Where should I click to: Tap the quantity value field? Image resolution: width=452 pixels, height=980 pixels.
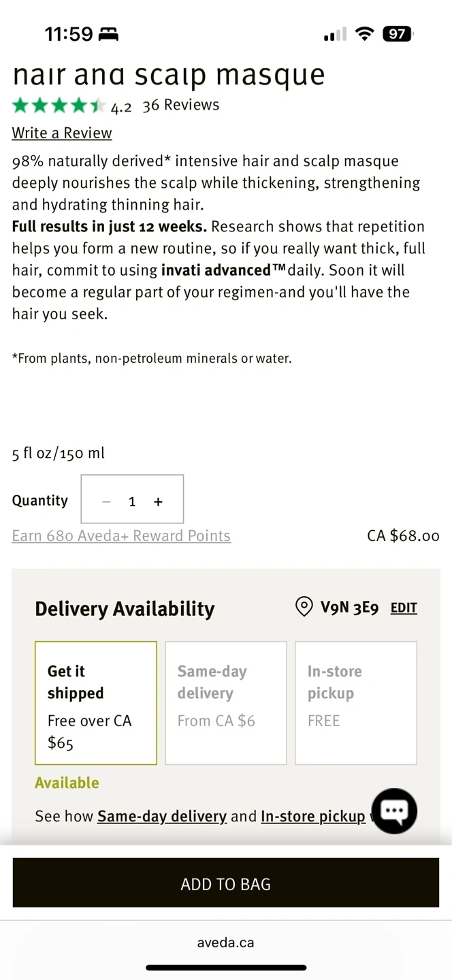point(132,502)
